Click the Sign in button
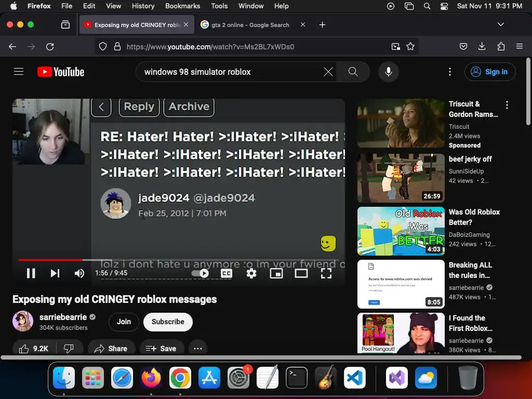532x399 pixels. coord(490,72)
